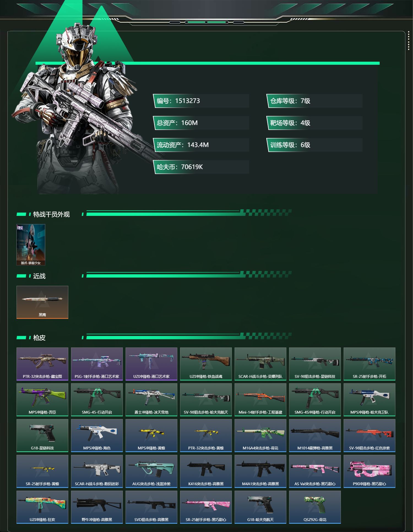Image resolution: width=413 pixels, height=532 pixels.
Task: Select the AUG突击步枪-浅蓝涂装 skin
Action: (x=151, y=471)
